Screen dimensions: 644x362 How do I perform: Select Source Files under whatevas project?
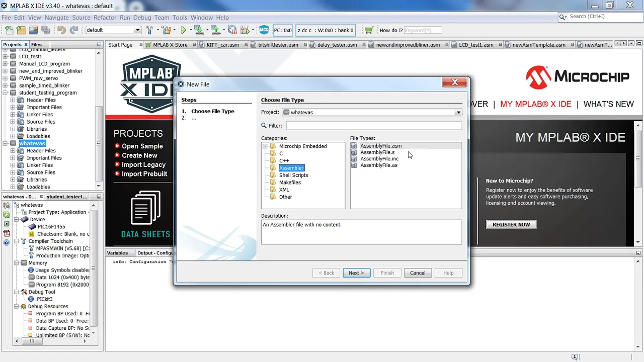41,172
